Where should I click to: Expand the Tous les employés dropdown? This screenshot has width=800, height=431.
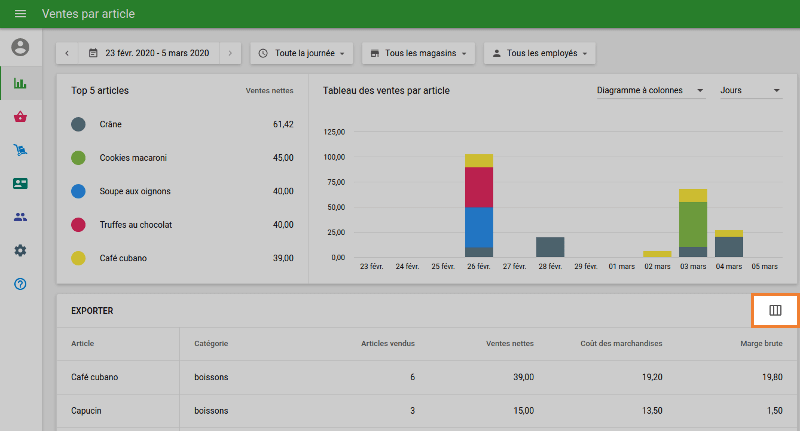pos(540,53)
